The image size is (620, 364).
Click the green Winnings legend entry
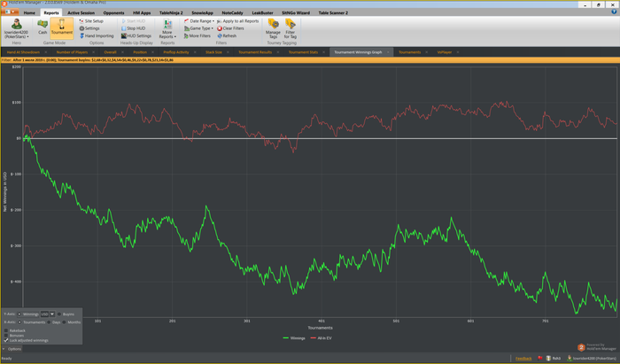point(294,338)
